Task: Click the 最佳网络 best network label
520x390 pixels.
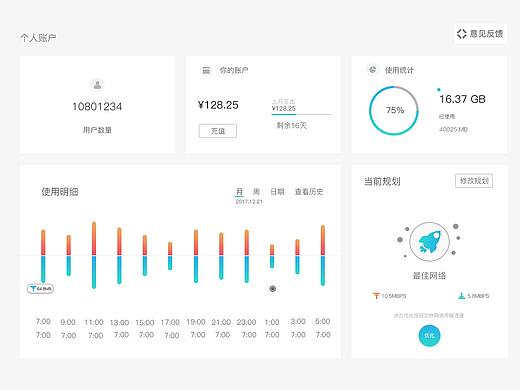Action: tap(429, 276)
